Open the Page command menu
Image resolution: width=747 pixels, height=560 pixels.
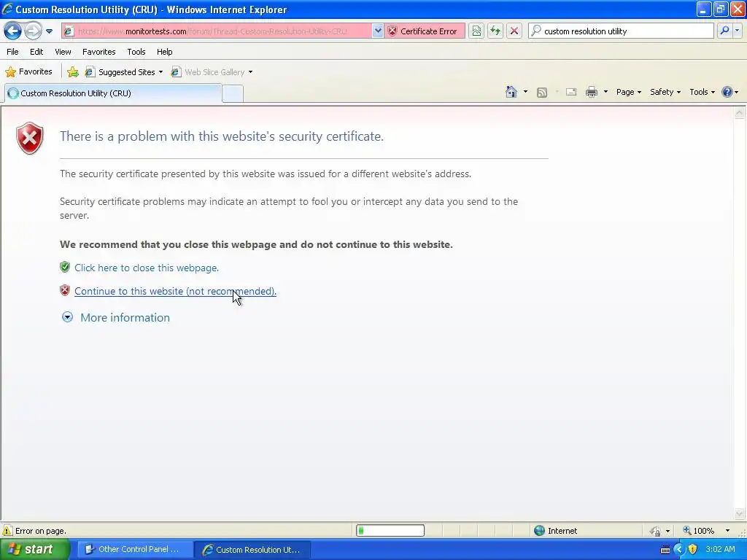628,92
